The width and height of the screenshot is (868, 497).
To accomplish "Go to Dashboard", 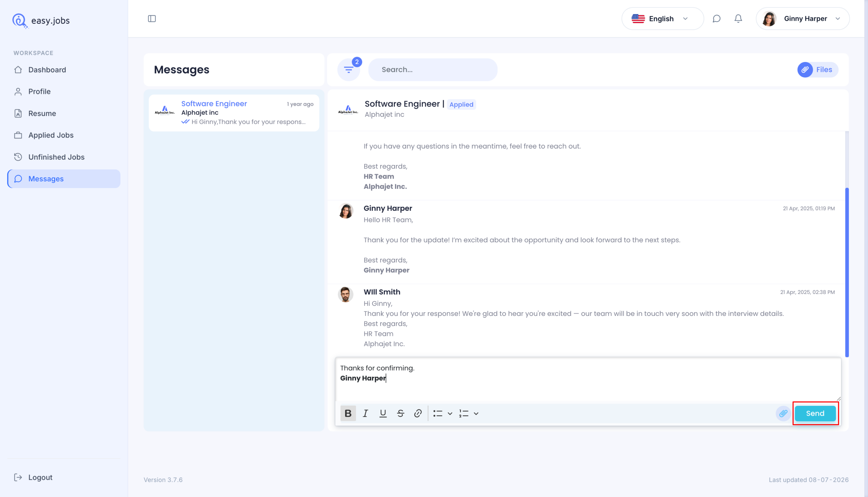I will click(64, 69).
